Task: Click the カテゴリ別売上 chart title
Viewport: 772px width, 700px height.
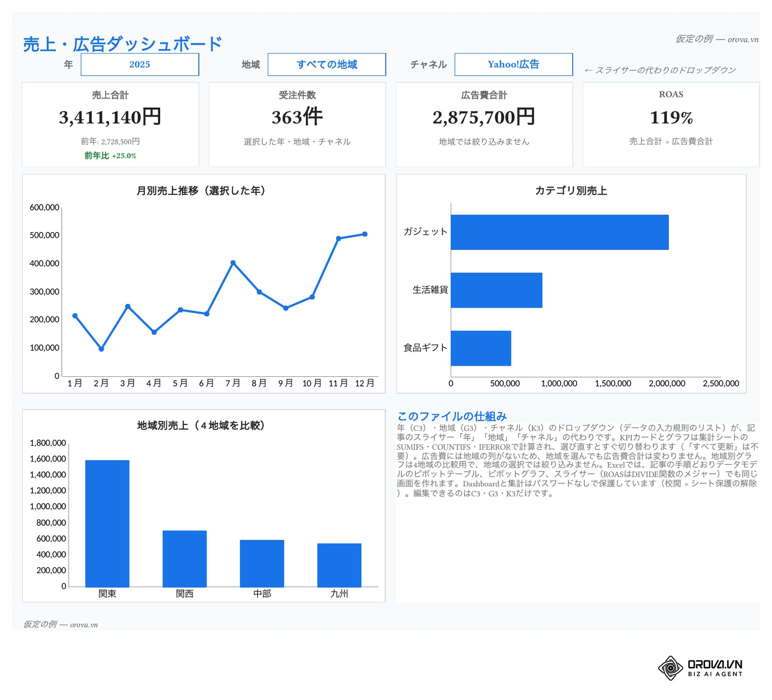Action: 571,191
